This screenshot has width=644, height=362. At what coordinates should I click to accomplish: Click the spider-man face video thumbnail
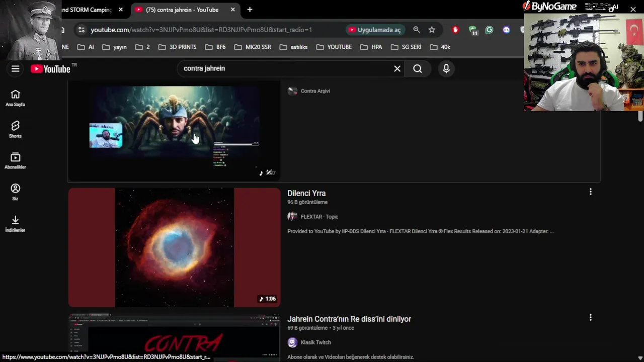174,131
